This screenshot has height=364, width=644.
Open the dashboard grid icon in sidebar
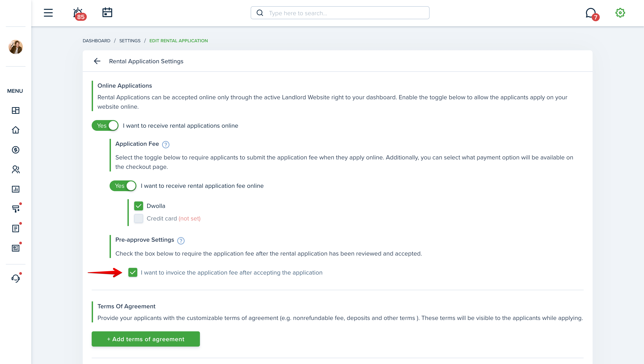pos(15,110)
